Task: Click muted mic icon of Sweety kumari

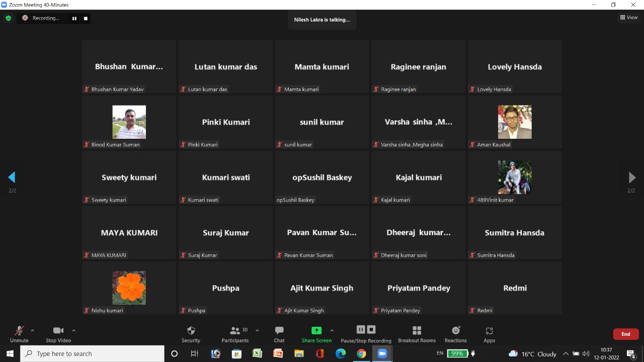Action: [87, 200]
